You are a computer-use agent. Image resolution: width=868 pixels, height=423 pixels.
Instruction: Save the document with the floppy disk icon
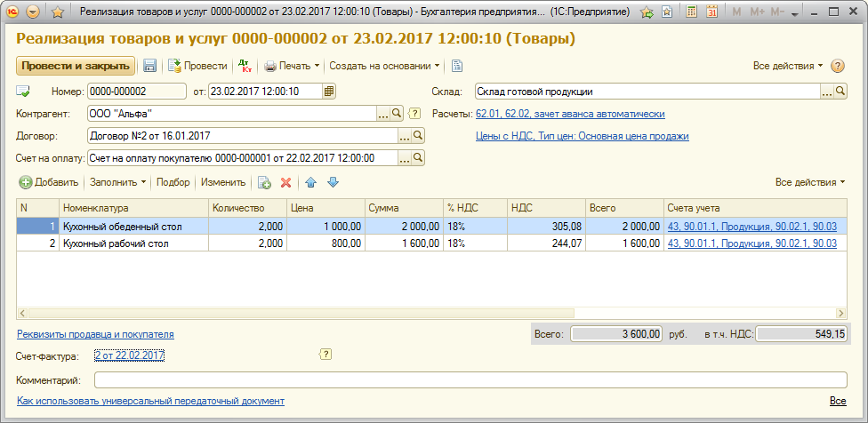pyautogui.click(x=150, y=66)
